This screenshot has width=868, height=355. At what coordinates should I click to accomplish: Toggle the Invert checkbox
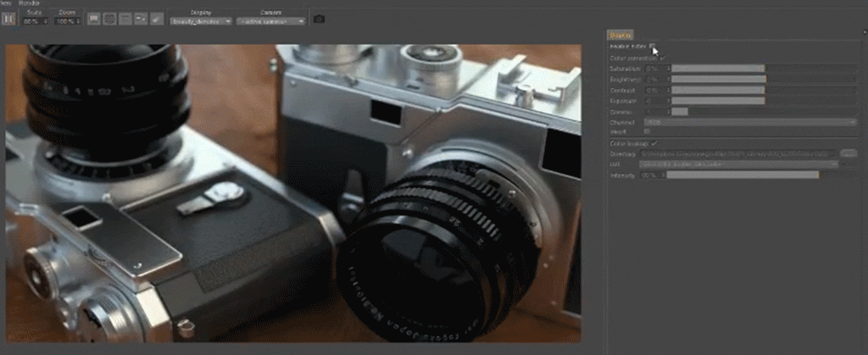pos(647,131)
